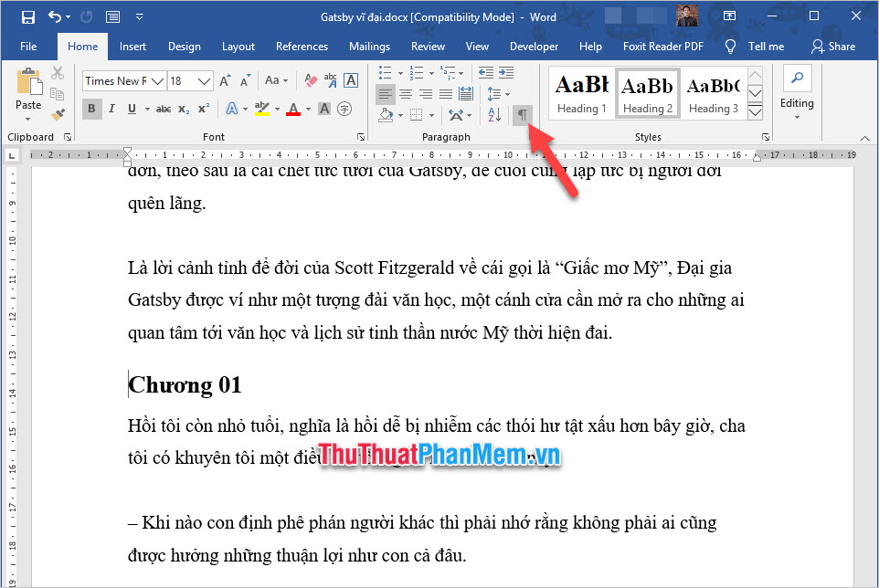Click the Clear All Formatting eraser icon
Screen dimensions: 879x588
point(310,80)
